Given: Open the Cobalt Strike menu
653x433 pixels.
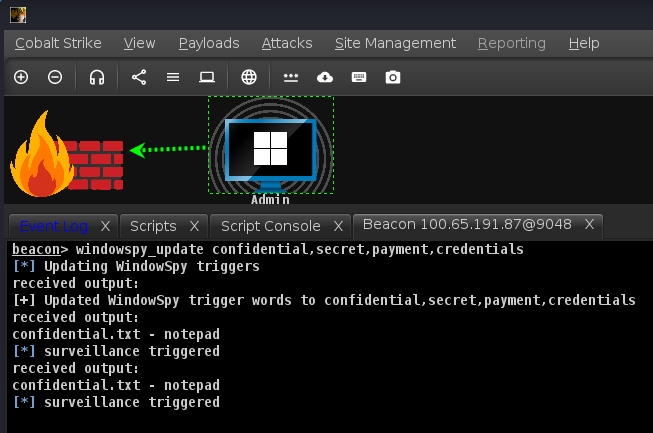Looking at the screenshot, I should [x=58, y=43].
